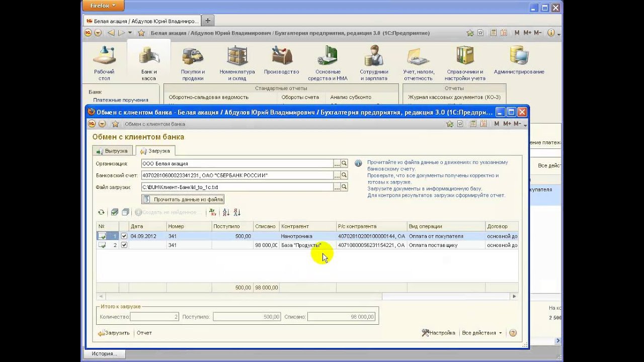Click the Организация input field

[x=237, y=163]
